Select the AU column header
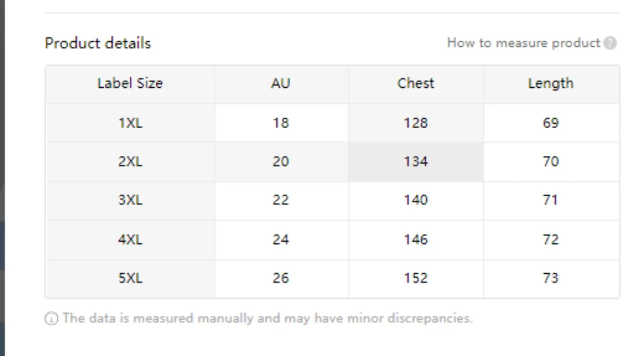 point(282,84)
